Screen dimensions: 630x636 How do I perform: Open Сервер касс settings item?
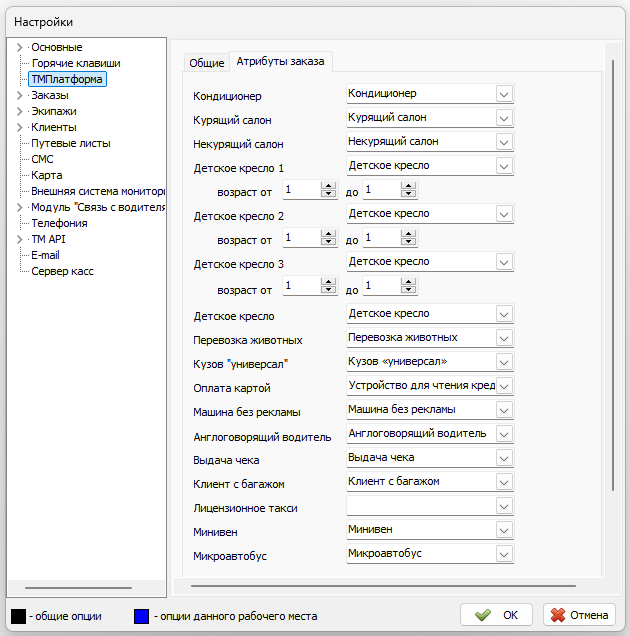(62, 271)
